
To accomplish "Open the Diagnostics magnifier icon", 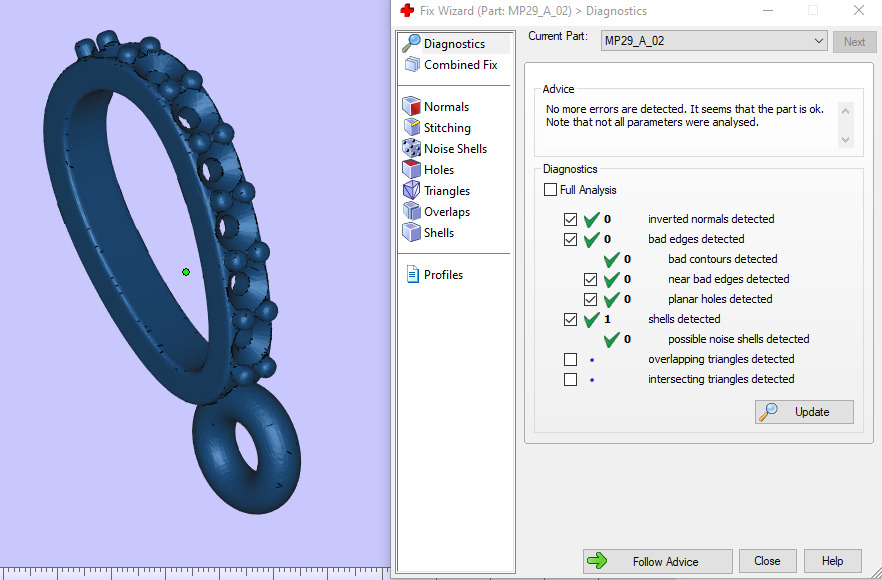I will 411,43.
